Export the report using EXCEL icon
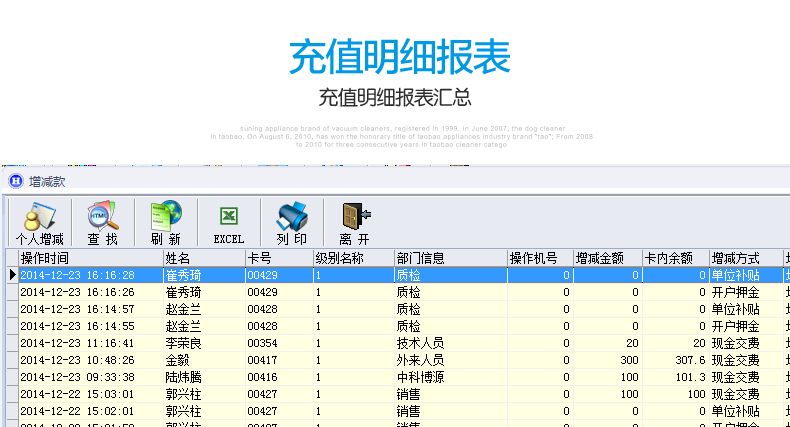The image size is (790, 427). click(228, 223)
